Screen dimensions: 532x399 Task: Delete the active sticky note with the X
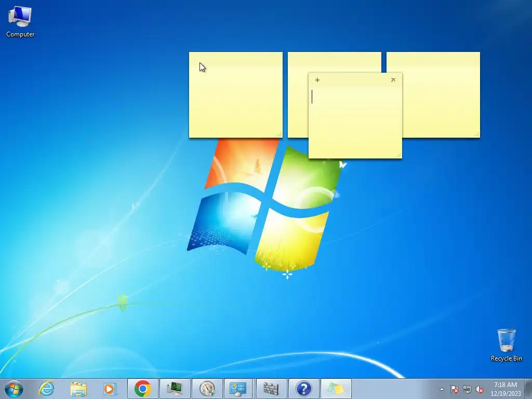pos(393,79)
